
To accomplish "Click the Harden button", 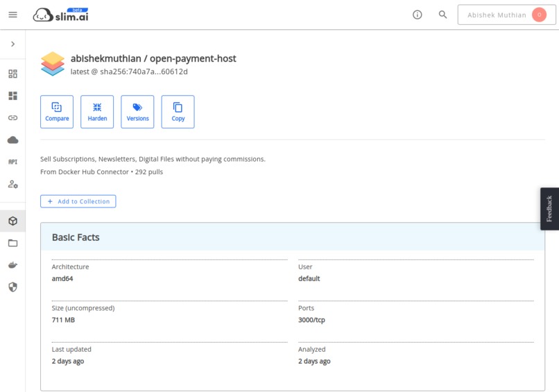I will pos(97,112).
